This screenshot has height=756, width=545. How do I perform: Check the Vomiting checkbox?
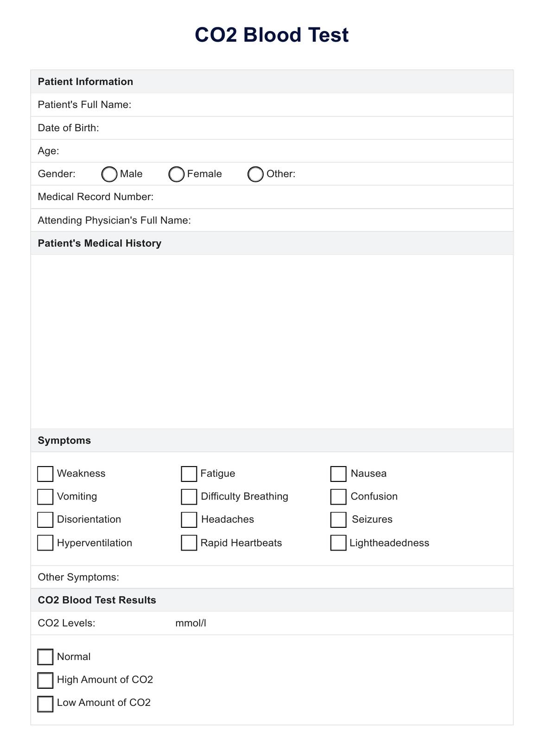[x=45, y=497]
